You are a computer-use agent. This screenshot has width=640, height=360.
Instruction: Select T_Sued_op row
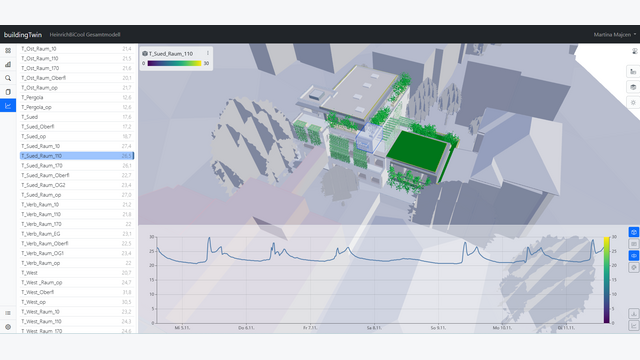click(77, 136)
